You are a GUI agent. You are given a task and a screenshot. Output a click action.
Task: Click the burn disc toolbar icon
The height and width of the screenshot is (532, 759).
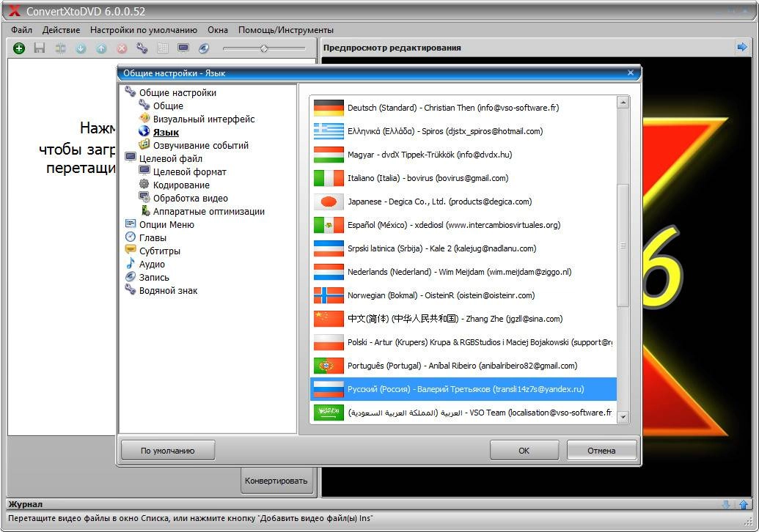(x=204, y=48)
